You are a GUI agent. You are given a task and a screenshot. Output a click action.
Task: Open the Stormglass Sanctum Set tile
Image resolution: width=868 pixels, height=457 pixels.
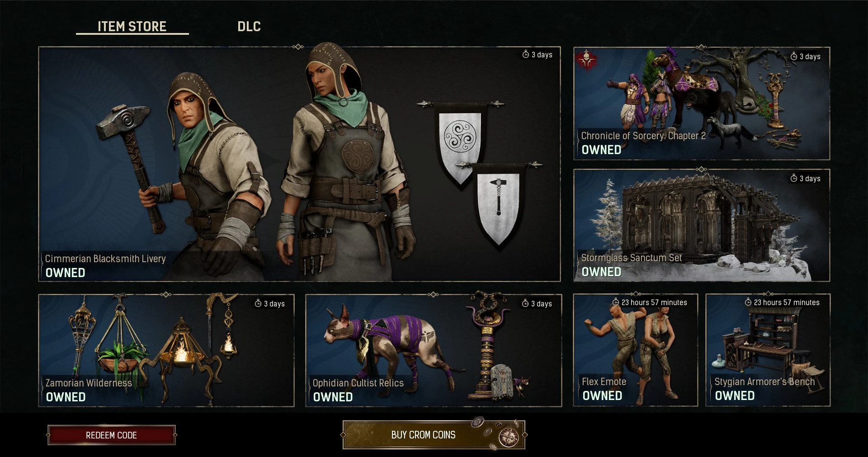pos(702,225)
